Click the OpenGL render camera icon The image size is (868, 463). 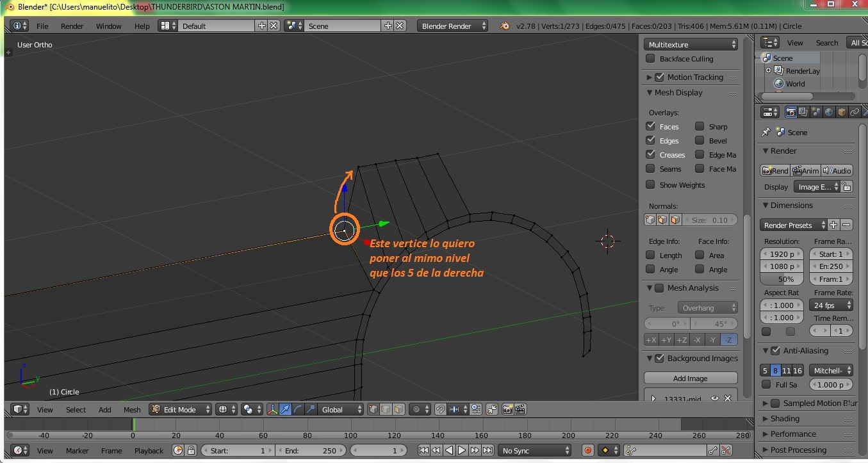tap(507, 409)
